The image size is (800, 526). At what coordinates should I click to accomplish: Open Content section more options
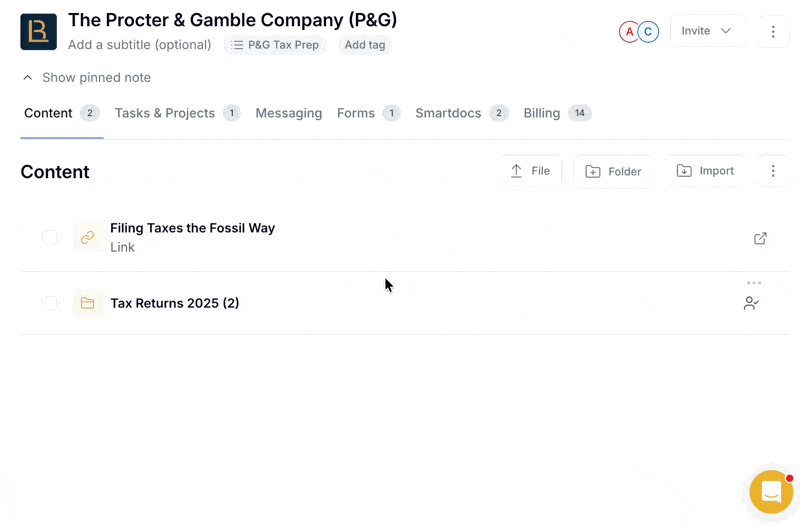[773, 171]
